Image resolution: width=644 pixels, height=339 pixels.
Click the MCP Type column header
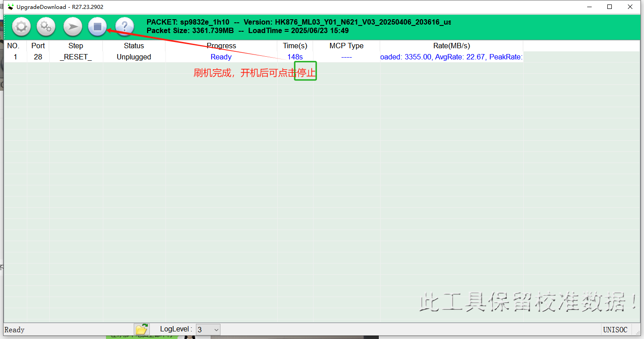(x=346, y=46)
